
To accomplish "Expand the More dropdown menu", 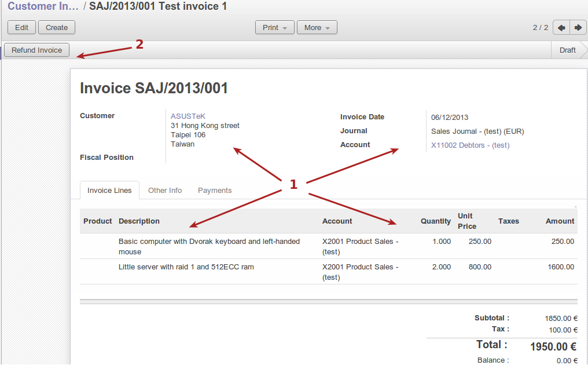I will 317,27.
